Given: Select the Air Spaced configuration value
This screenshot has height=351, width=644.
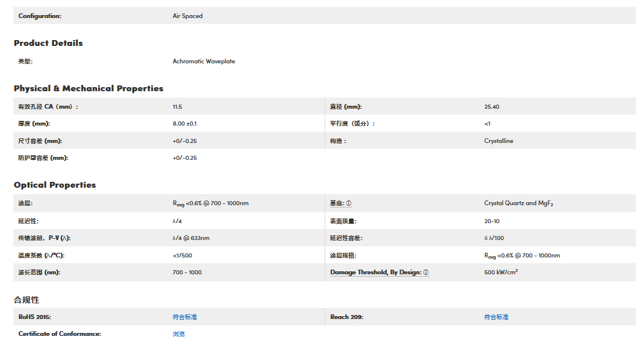Looking at the screenshot, I should [x=188, y=16].
